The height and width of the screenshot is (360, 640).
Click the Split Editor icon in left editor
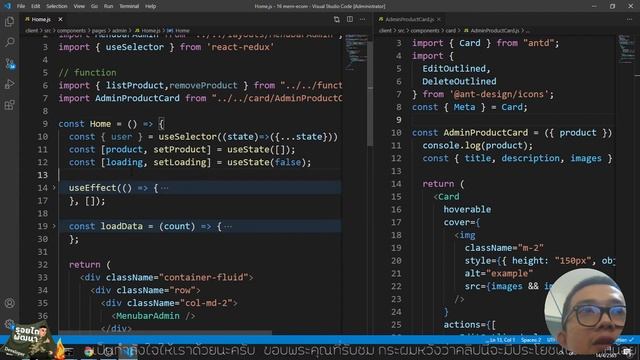point(350,19)
